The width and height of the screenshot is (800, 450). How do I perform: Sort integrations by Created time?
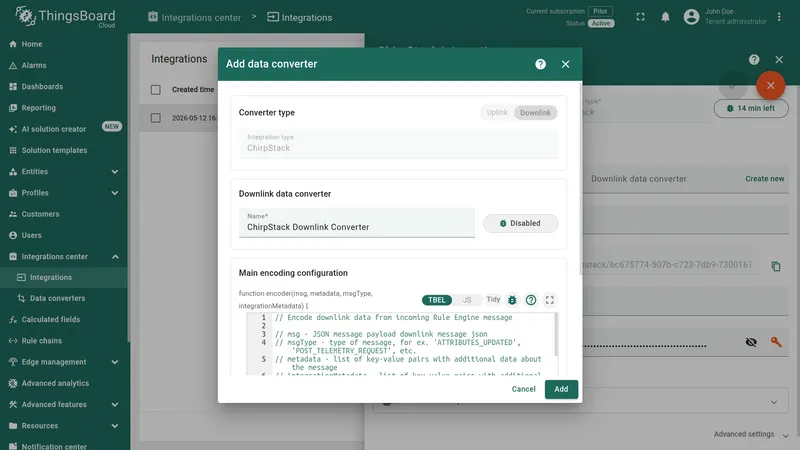coord(193,89)
